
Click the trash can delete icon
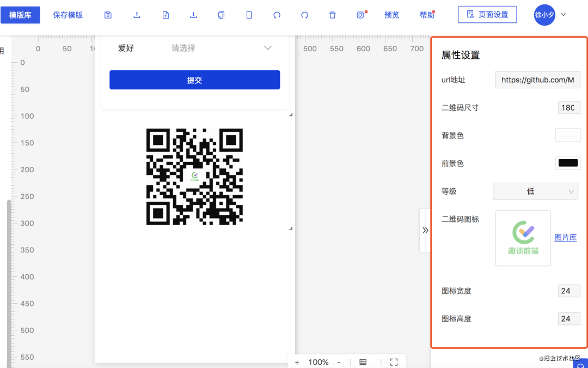[332, 15]
